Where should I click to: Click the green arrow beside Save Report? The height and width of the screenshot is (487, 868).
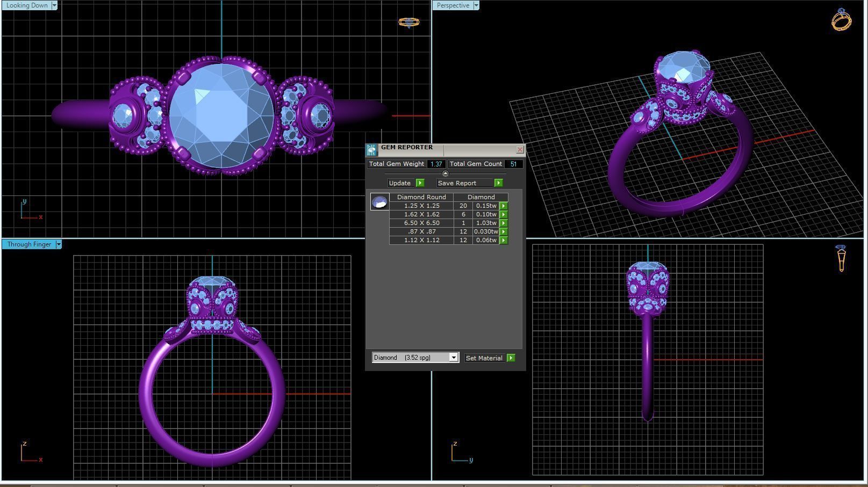click(498, 183)
